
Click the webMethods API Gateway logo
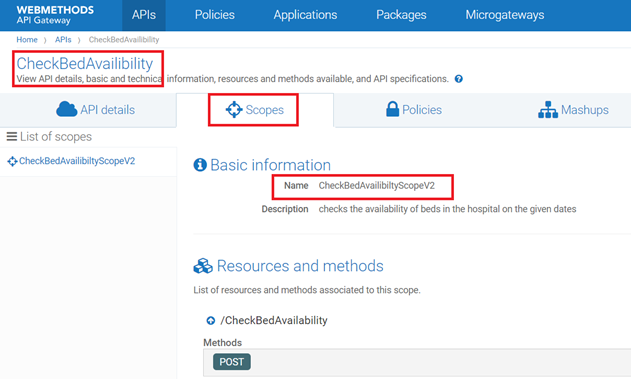point(55,15)
